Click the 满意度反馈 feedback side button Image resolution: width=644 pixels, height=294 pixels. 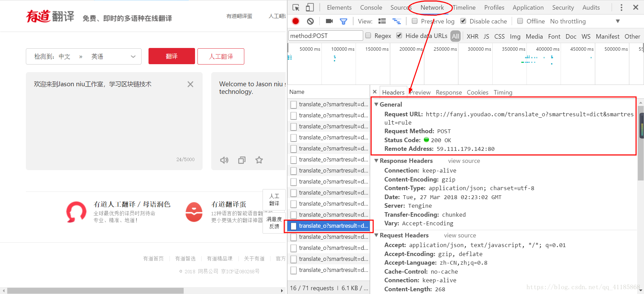(x=274, y=223)
